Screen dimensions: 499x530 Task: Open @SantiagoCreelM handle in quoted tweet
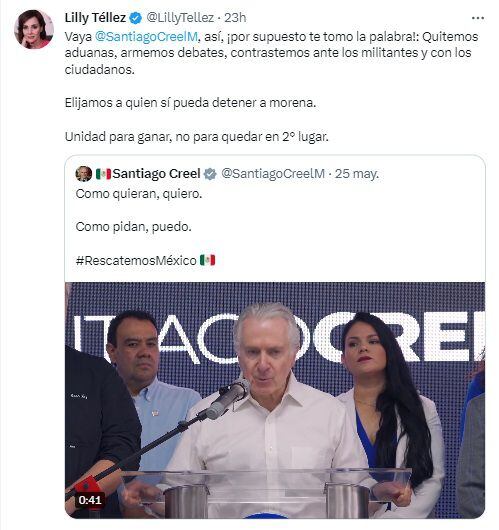[x=273, y=174]
